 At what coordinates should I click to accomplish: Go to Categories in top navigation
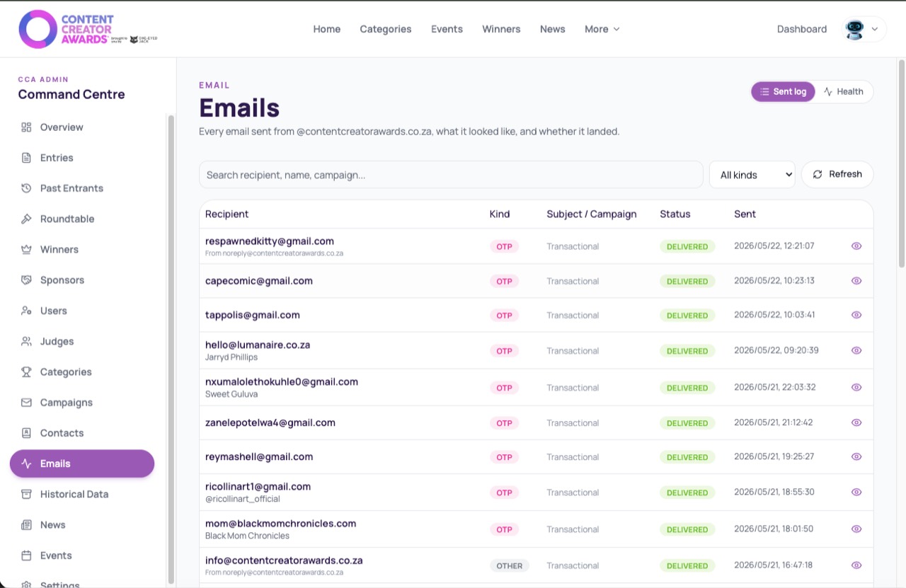tap(386, 29)
